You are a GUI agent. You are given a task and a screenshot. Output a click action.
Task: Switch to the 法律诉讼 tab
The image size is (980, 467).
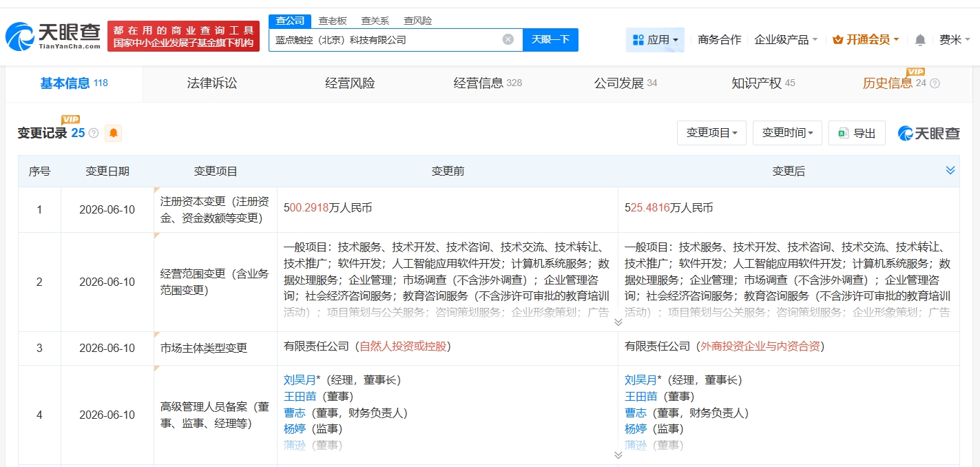tap(212, 83)
